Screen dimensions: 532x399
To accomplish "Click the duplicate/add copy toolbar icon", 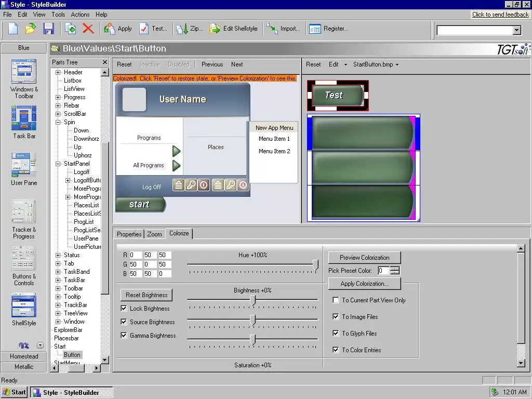I will click(x=70, y=29).
